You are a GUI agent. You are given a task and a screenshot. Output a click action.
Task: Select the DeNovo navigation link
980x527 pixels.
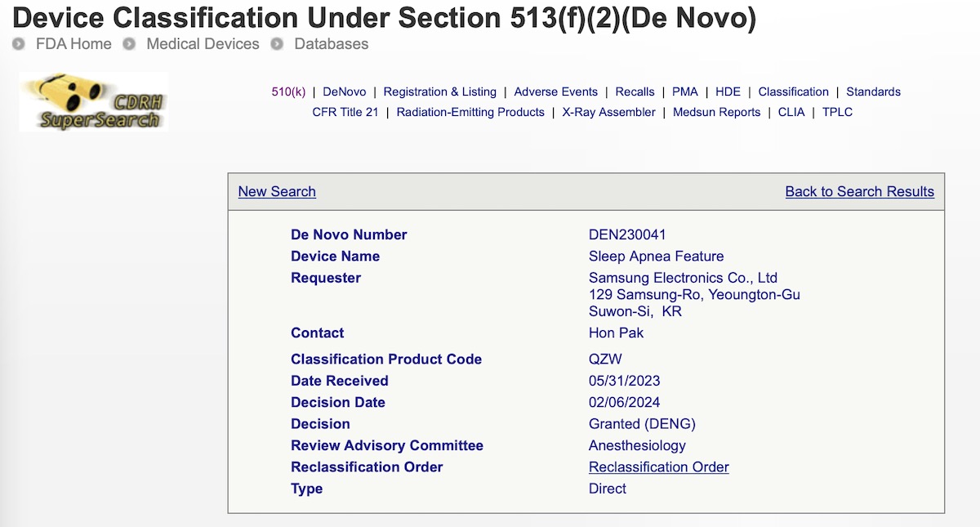tap(345, 92)
